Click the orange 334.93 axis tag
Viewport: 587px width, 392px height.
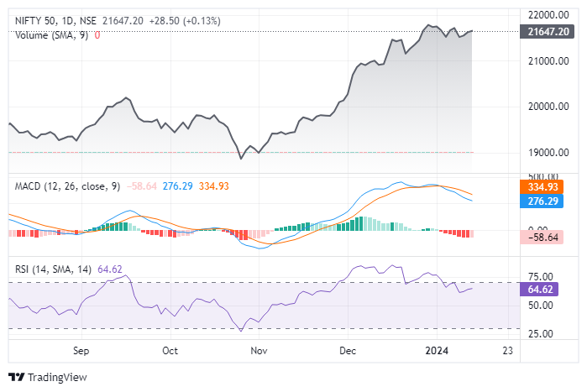click(542, 186)
